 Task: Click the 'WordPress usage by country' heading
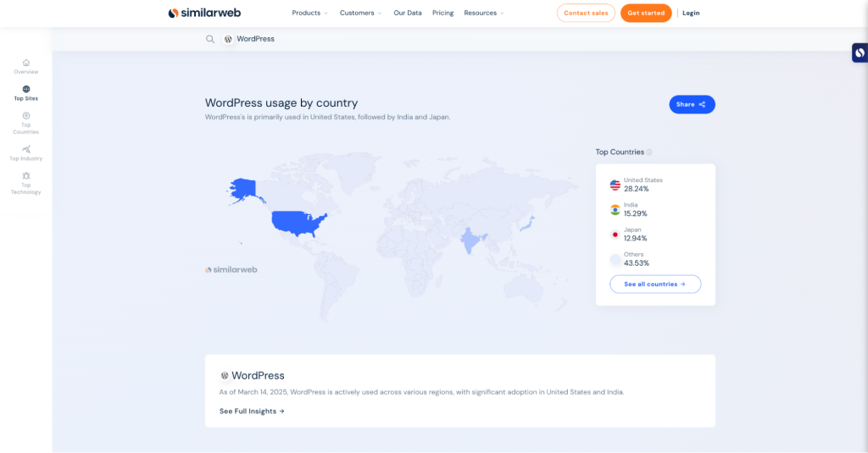[x=281, y=103]
